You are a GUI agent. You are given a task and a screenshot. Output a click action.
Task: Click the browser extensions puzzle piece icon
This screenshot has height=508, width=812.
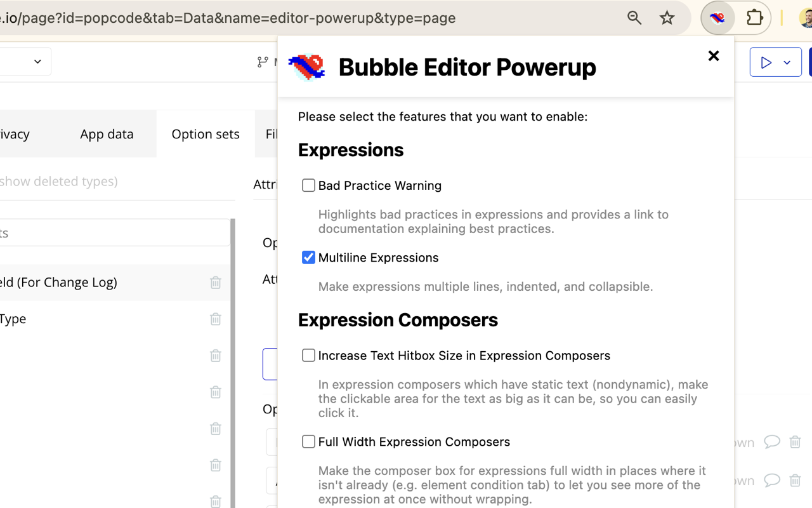tap(754, 18)
